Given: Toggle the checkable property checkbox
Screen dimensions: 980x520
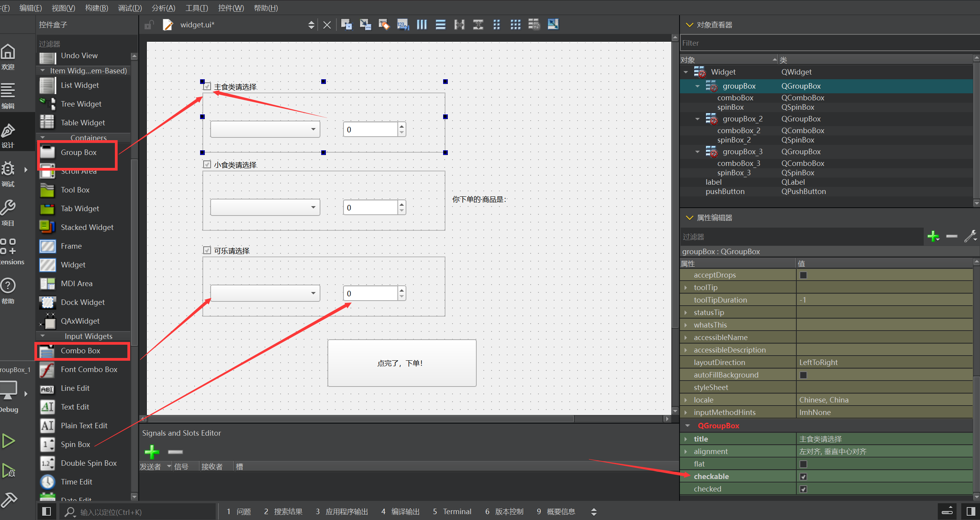Looking at the screenshot, I should click(803, 477).
